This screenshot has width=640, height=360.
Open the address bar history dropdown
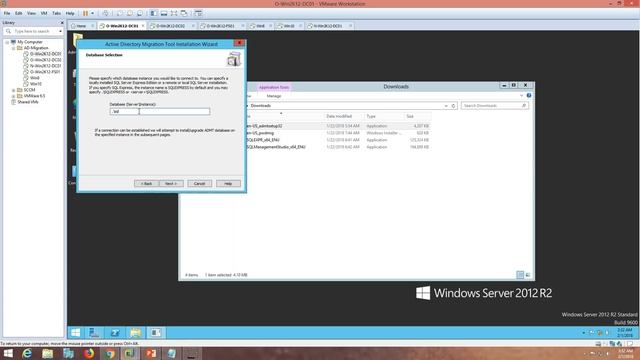click(446, 106)
